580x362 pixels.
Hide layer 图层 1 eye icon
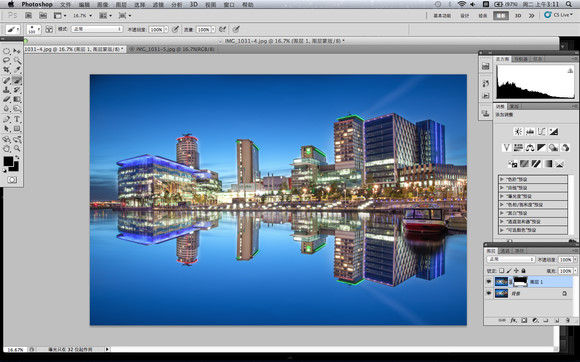tap(489, 282)
